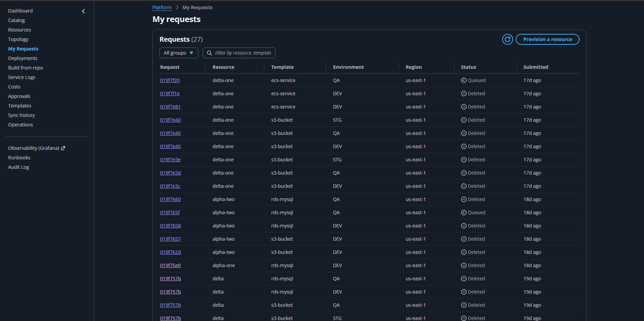
Task: Open Observability (Grafana) external link icon
Action: click(x=63, y=148)
